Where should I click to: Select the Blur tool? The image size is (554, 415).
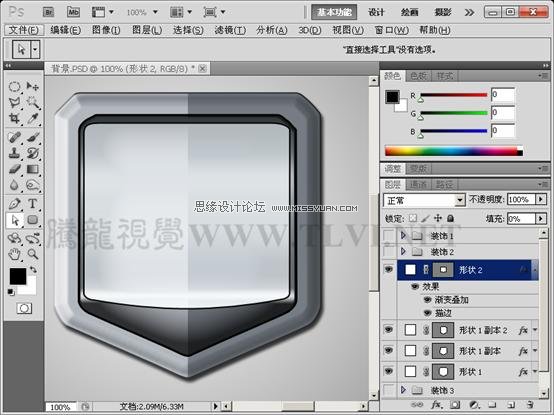point(14,185)
